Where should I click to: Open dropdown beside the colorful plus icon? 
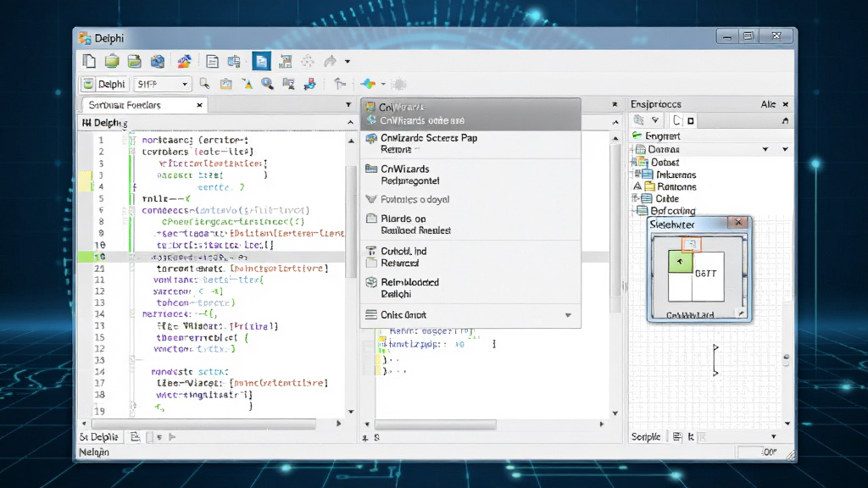[x=383, y=85]
